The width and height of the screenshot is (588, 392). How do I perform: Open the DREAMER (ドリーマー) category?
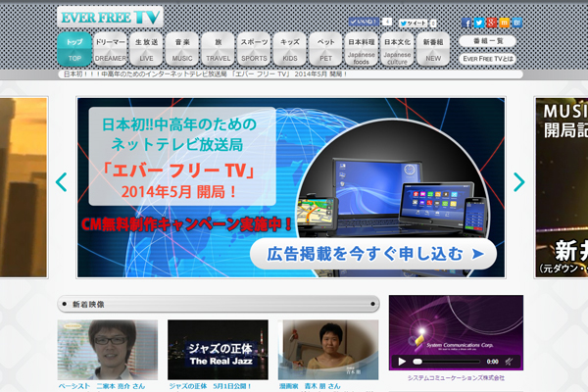[110, 49]
